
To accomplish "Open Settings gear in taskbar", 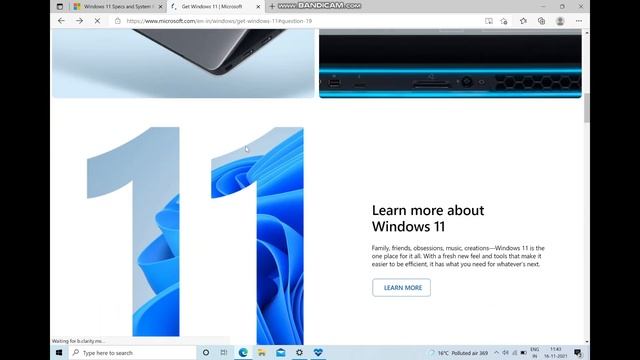I will [x=299, y=353].
